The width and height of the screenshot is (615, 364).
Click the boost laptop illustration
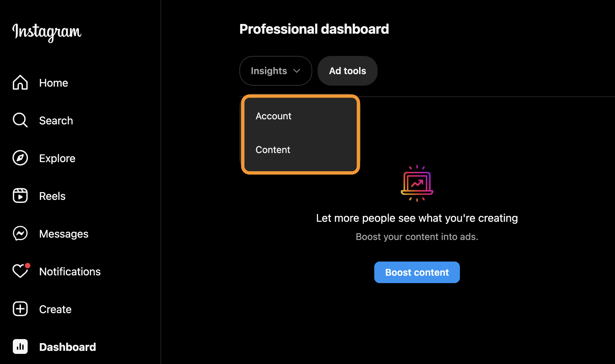tap(417, 183)
